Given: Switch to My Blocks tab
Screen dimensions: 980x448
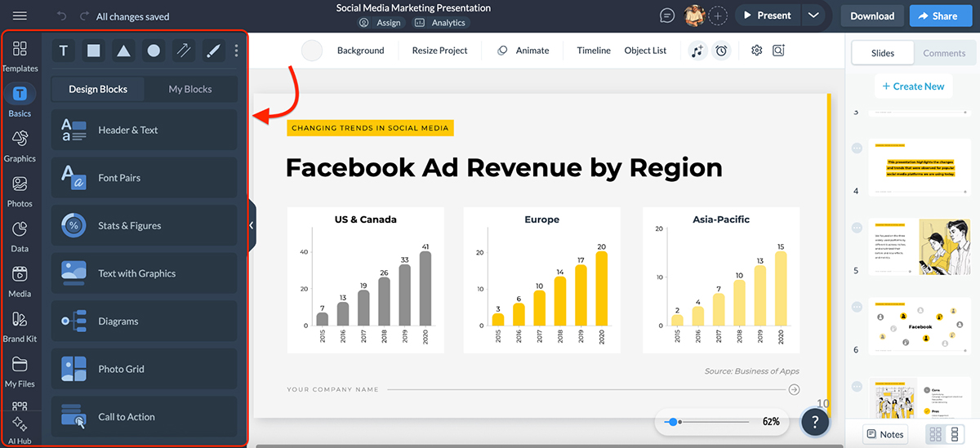Looking at the screenshot, I should pyautogui.click(x=190, y=89).
